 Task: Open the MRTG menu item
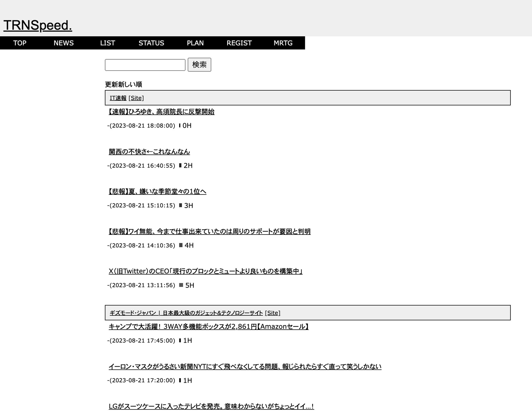pyautogui.click(x=283, y=43)
